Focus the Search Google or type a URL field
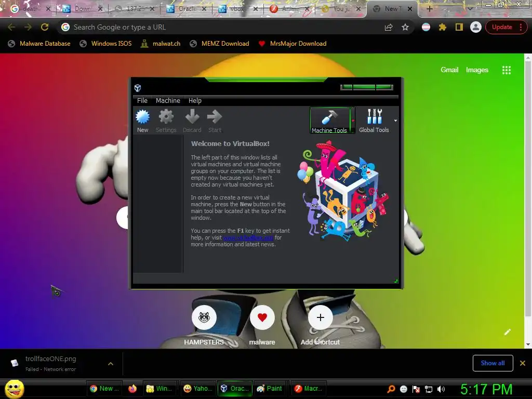Screen dimensions: 532x399 coord(224,27)
